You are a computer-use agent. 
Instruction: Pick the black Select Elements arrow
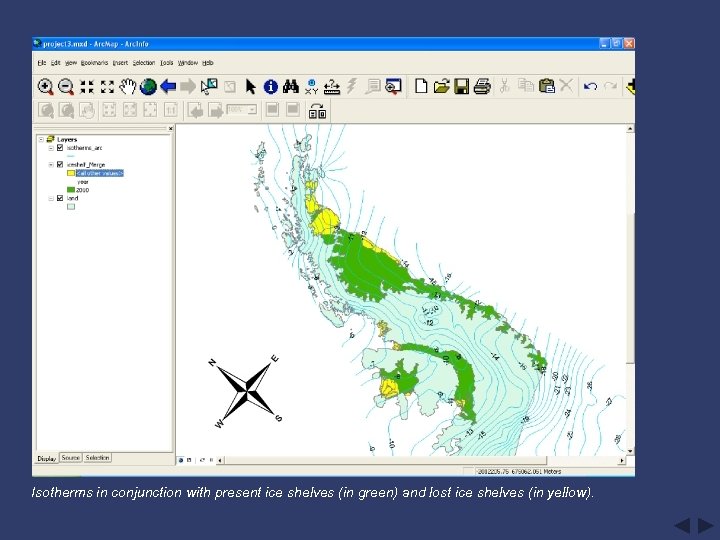click(x=250, y=86)
